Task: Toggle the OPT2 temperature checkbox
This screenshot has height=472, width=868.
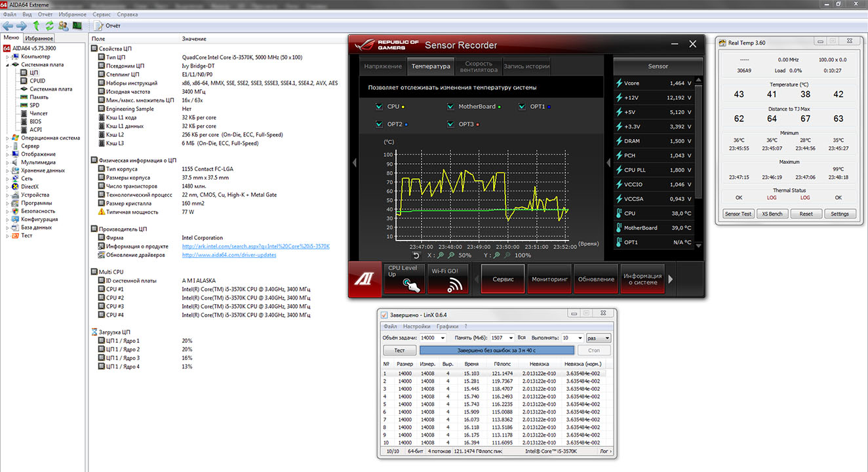Action: point(379,124)
